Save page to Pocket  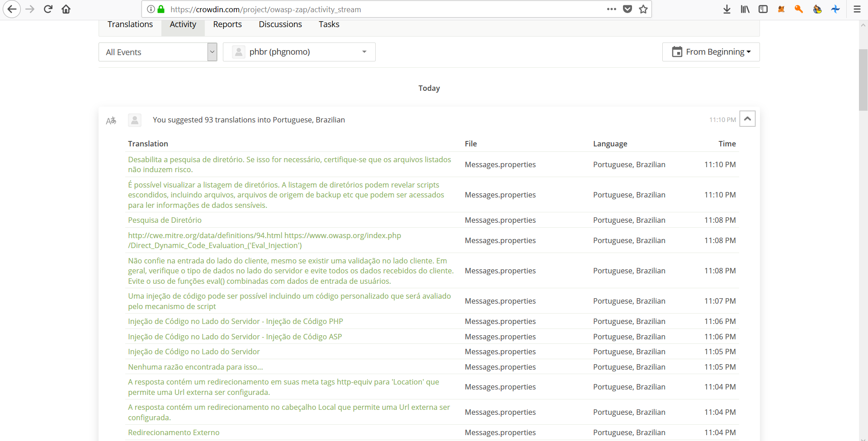(627, 9)
